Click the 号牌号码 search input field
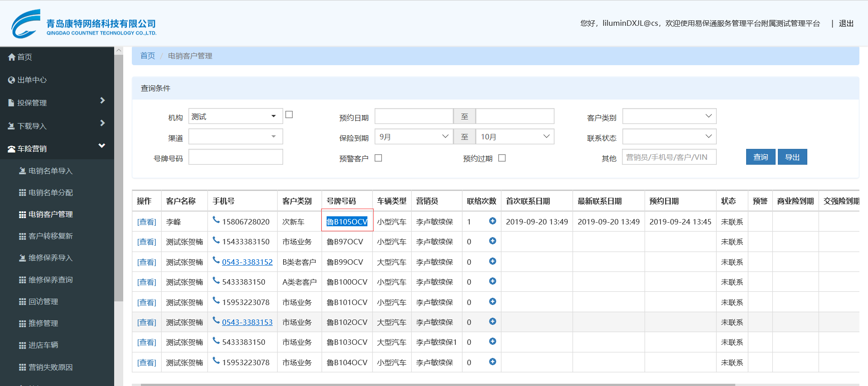 click(236, 157)
